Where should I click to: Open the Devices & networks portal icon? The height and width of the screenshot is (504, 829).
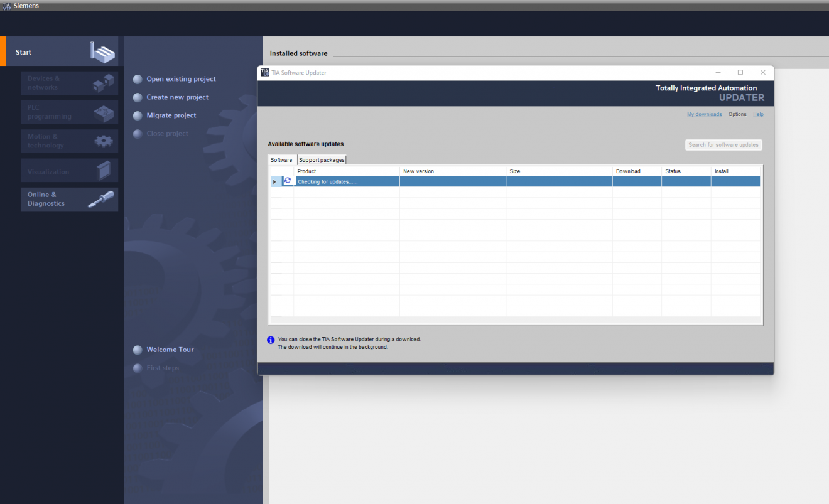[102, 82]
